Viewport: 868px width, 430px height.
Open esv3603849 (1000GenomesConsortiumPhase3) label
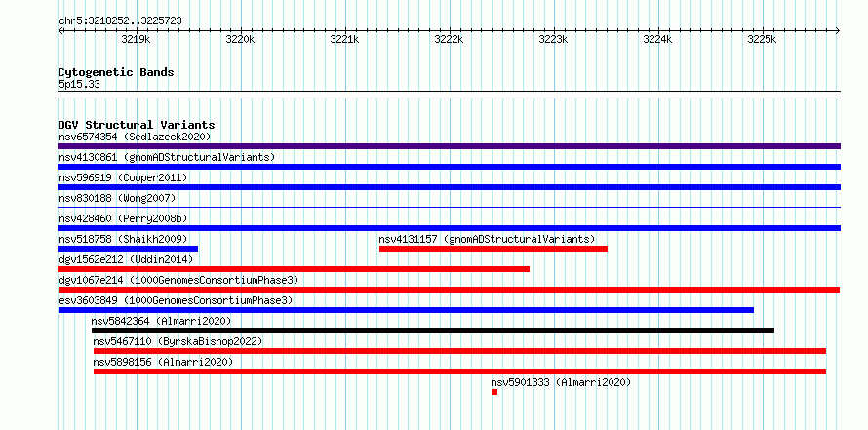(x=176, y=300)
